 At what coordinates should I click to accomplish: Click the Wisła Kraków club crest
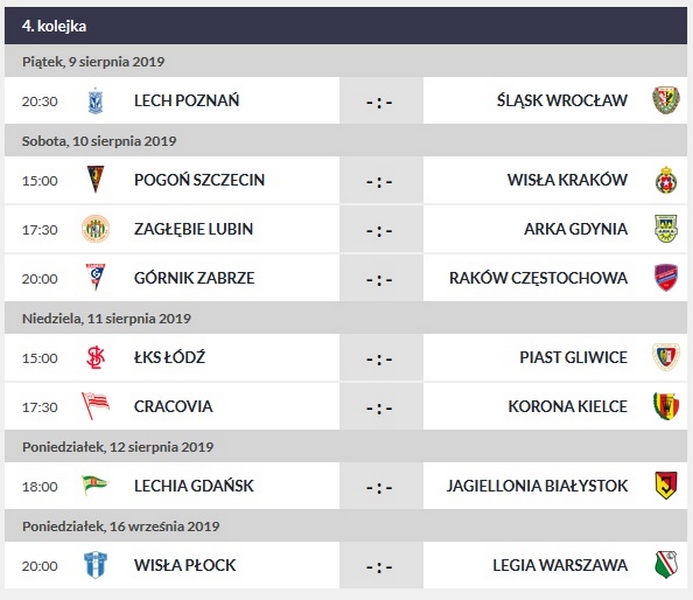point(665,180)
